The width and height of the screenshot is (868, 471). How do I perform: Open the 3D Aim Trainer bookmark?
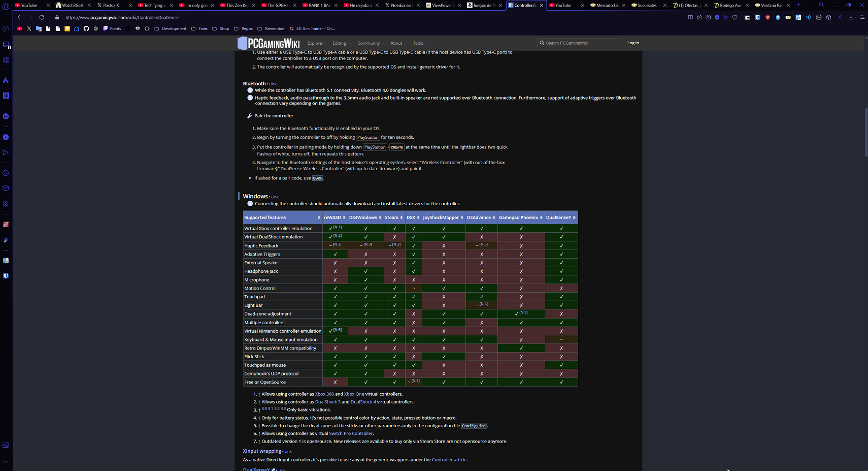[312, 28]
